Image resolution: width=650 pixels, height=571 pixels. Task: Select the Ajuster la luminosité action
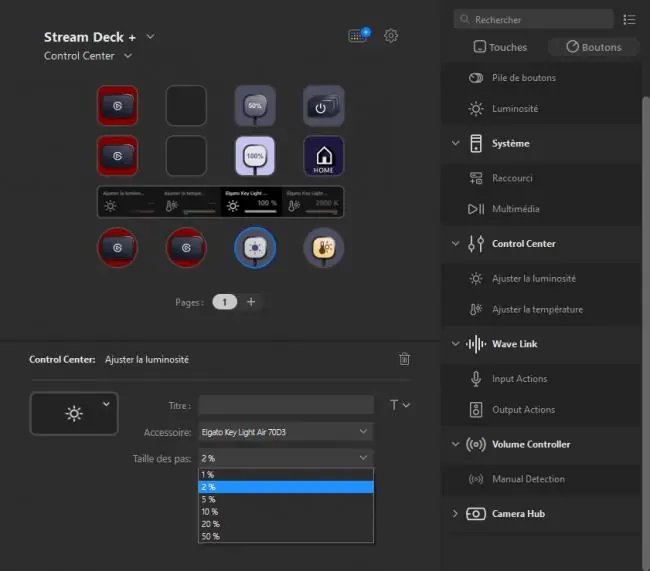[541, 279]
